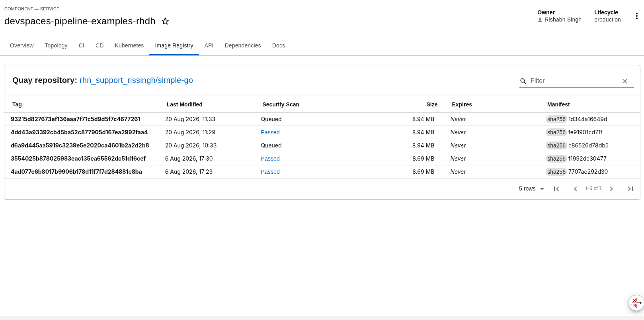Open the API tab

[209, 45]
